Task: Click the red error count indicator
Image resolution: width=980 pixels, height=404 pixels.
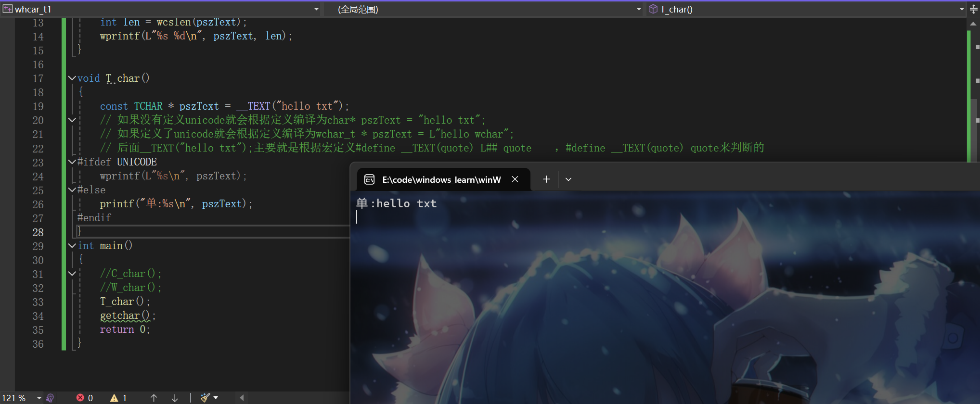Action: click(x=84, y=398)
